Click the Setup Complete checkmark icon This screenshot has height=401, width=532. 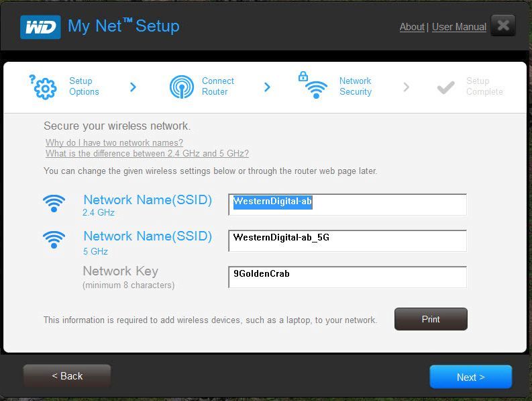point(446,87)
